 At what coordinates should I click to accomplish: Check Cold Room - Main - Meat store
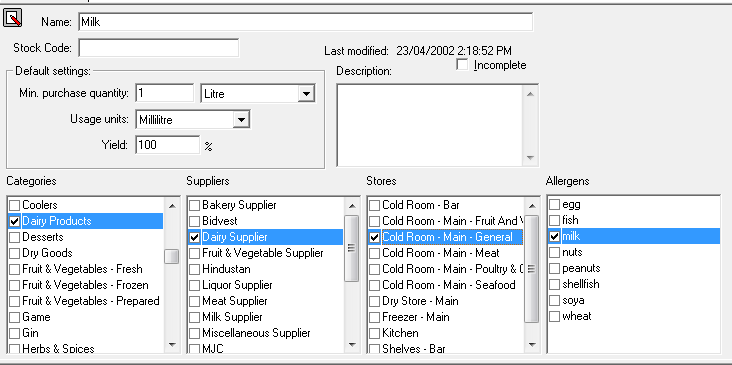374,253
